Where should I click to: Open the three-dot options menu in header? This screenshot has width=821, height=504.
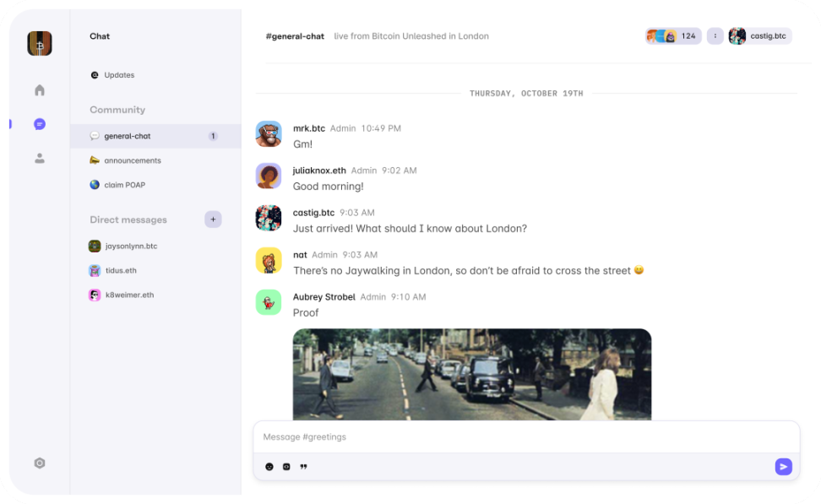pyautogui.click(x=715, y=36)
